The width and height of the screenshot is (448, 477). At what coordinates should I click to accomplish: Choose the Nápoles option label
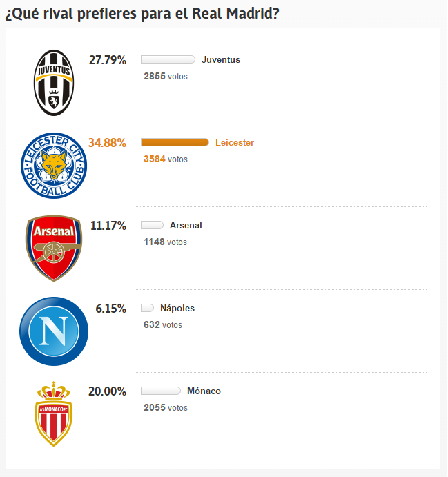click(177, 309)
